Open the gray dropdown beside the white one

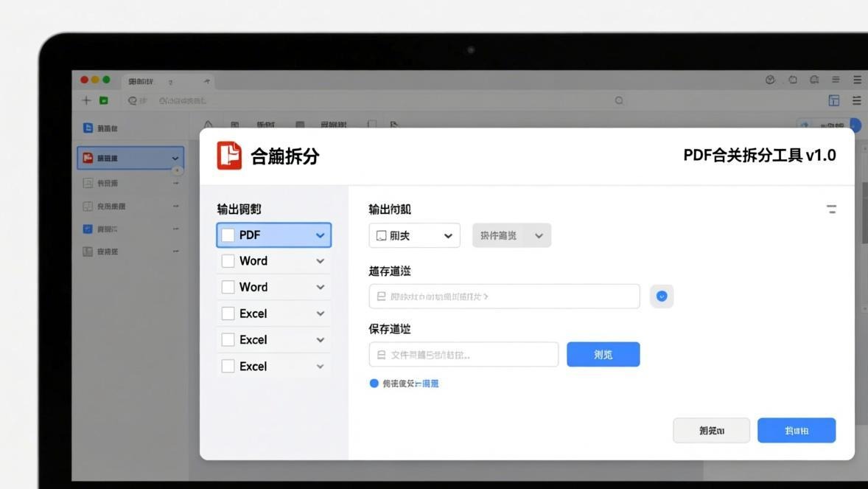click(x=511, y=235)
